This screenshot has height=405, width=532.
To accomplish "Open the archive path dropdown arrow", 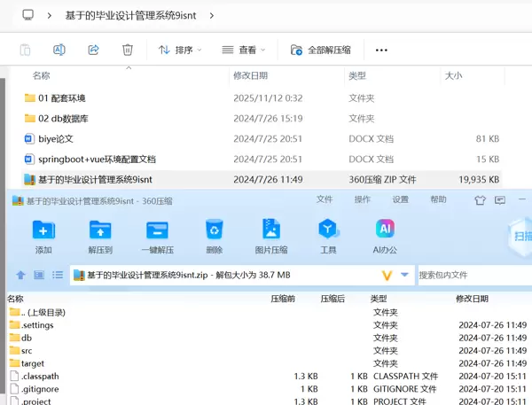I will (405, 276).
